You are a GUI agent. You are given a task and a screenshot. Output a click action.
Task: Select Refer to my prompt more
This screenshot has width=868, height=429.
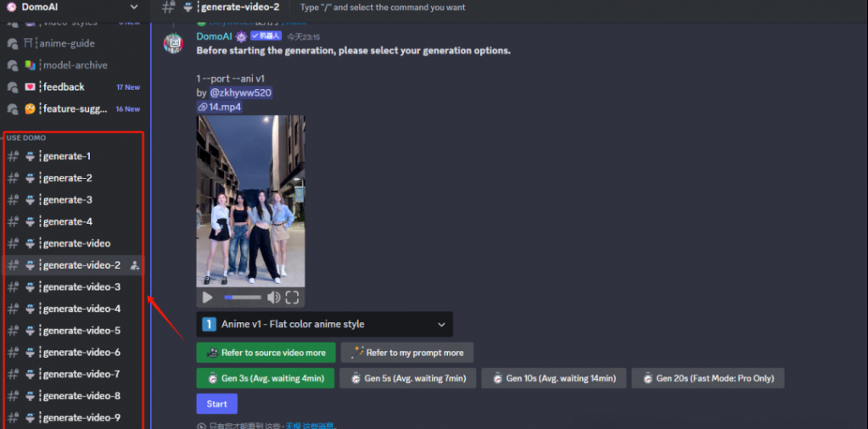click(x=407, y=353)
